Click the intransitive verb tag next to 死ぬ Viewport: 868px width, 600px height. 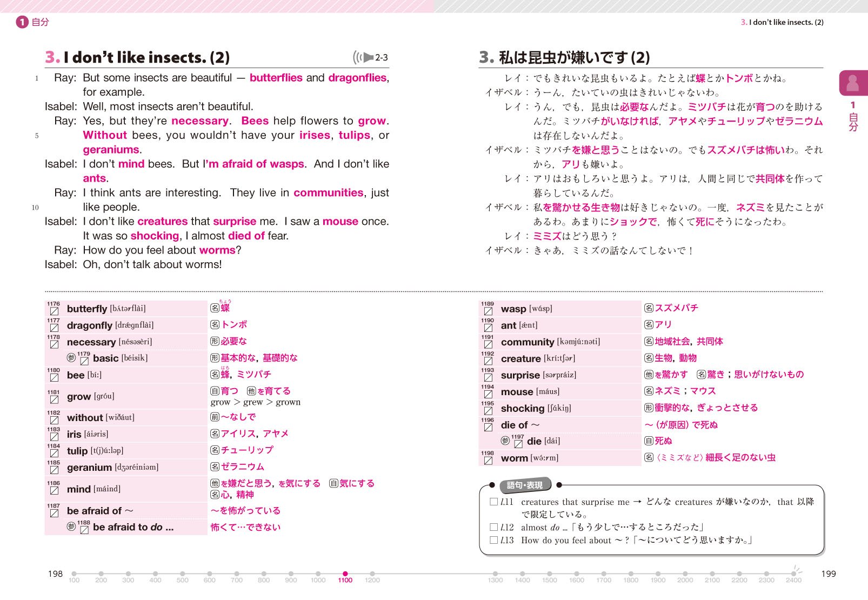pyautogui.click(x=649, y=441)
